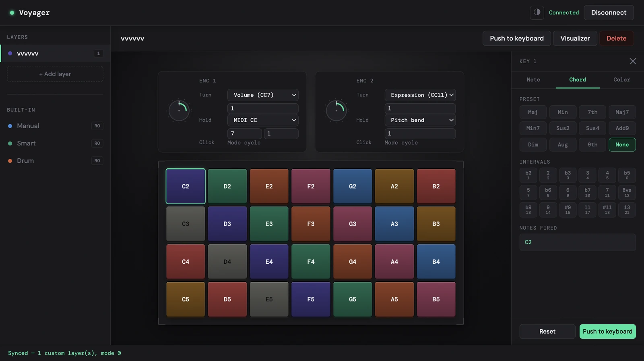644x361 pixels.
Task: Switch to the Chord tab
Action: (x=578, y=80)
